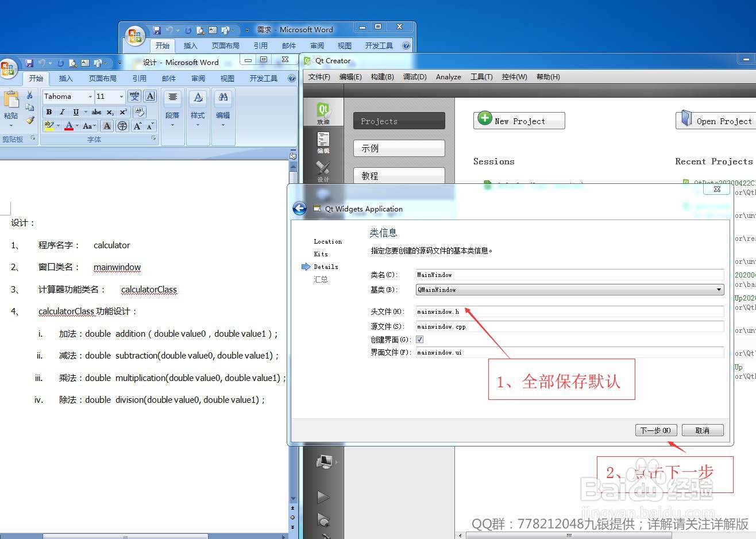Click into 头文件 mainwindow.h field
Screen dimensions: 756x539
(x=570, y=311)
